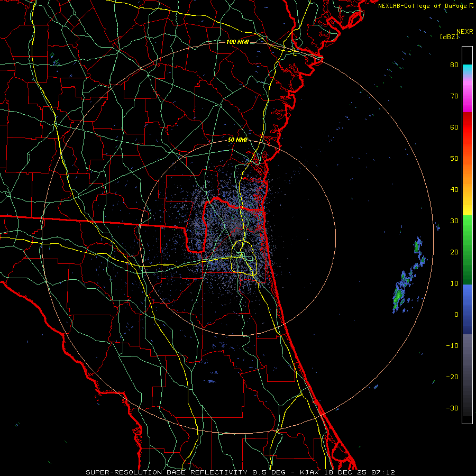The width and height of the screenshot is (476, 476).
Task: Click the 30 dBZ scale value
Action: pos(454,221)
